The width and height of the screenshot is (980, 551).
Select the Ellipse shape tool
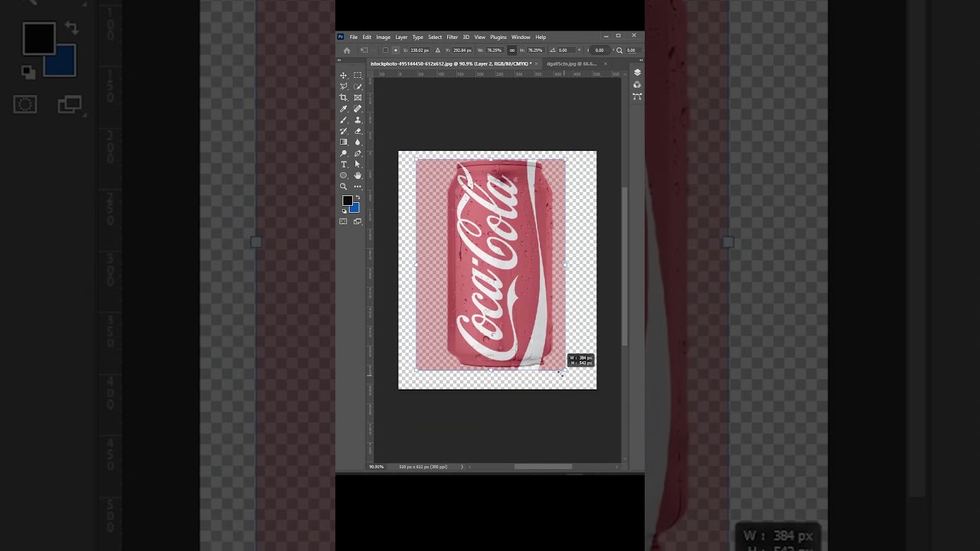(x=344, y=175)
